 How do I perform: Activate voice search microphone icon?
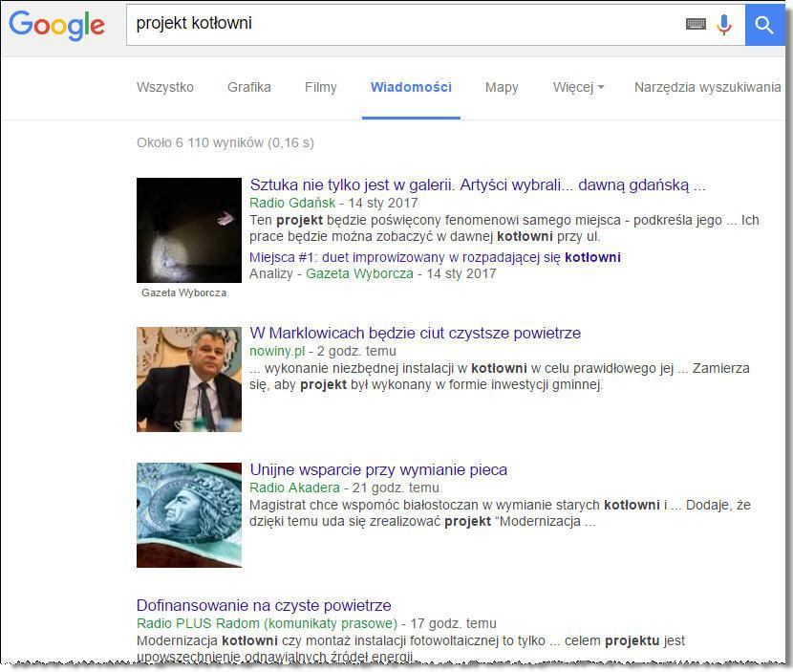[x=724, y=24]
